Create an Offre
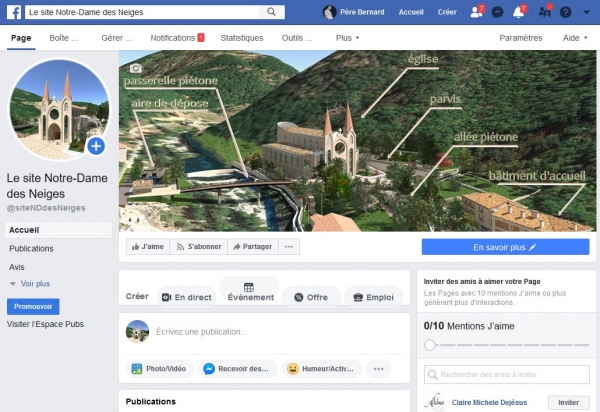This screenshot has width=600, height=412. (311, 297)
